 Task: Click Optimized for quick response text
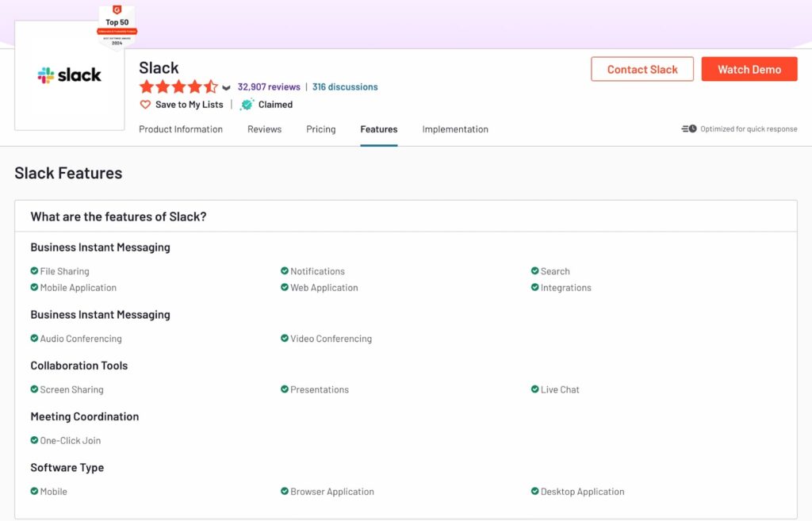749,129
